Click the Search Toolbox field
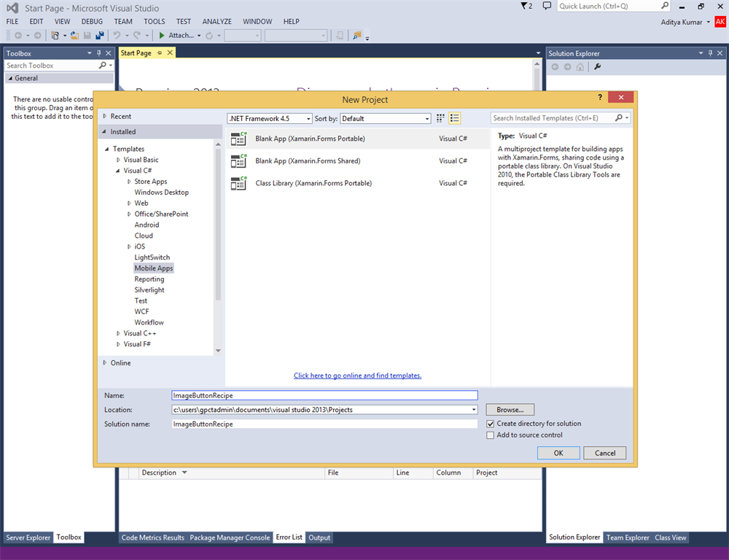The width and height of the screenshot is (729, 560). click(x=51, y=66)
